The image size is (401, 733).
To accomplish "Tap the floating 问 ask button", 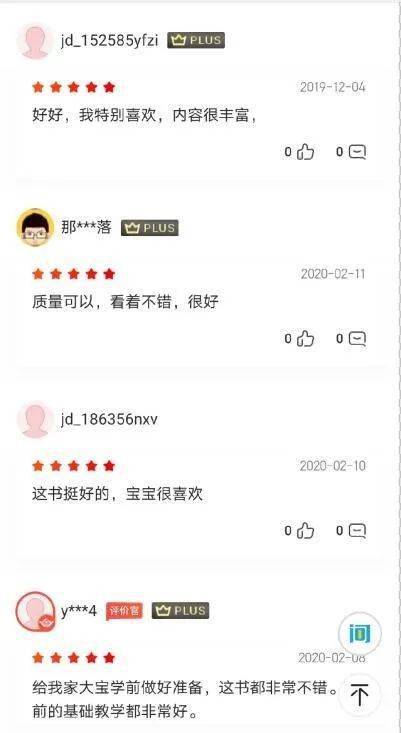I will pyautogui.click(x=359, y=634).
